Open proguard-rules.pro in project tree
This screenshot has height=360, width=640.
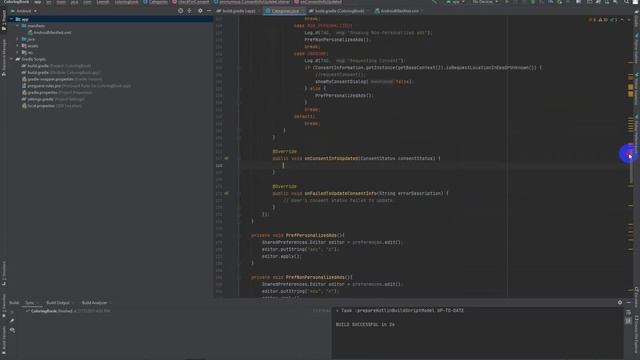[76, 86]
